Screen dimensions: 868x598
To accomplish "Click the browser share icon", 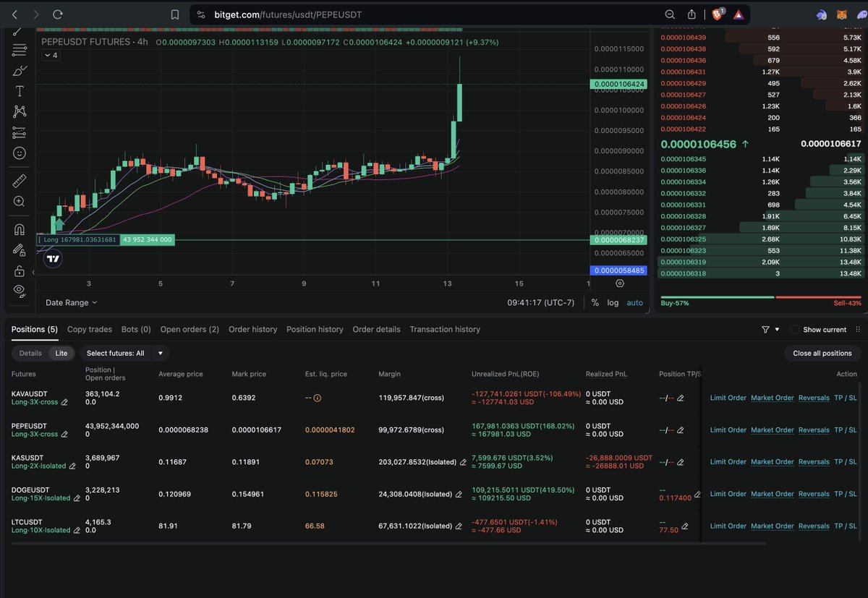I will point(692,14).
